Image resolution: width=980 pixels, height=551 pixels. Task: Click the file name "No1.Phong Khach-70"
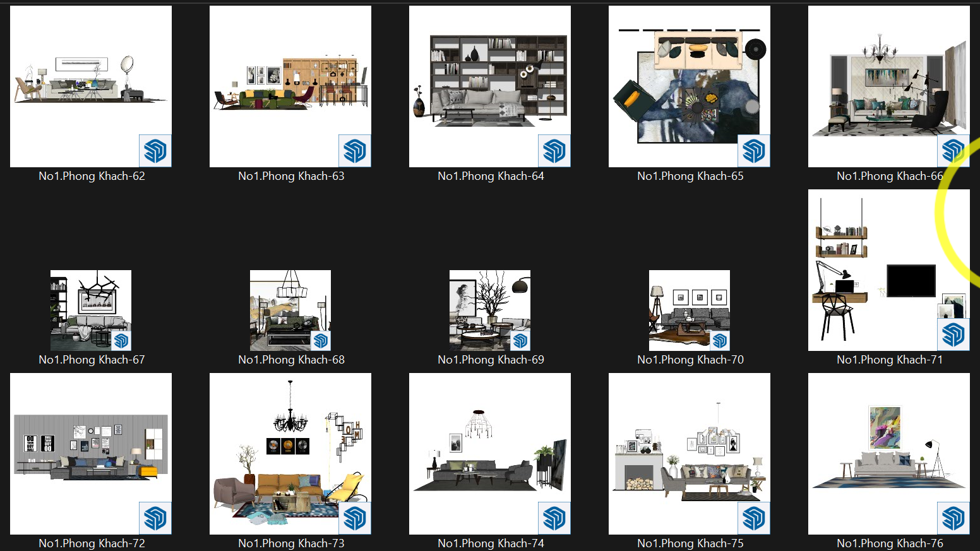click(x=691, y=360)
